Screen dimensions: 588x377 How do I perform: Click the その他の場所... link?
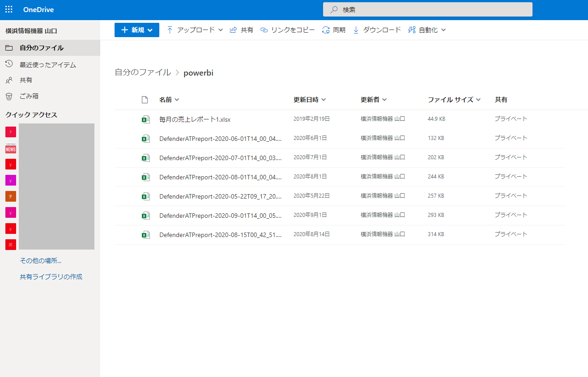click(x=40, y=261)
